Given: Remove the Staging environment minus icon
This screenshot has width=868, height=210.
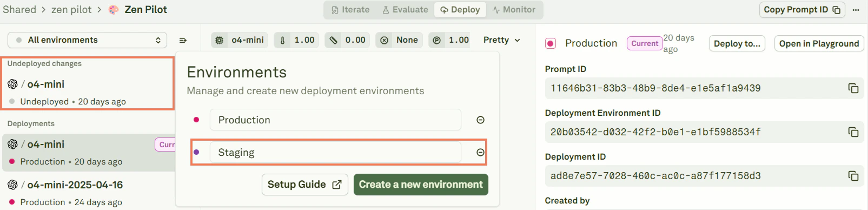Looking at the screenshot, I should pyautogui.click(x=480, y=153).
